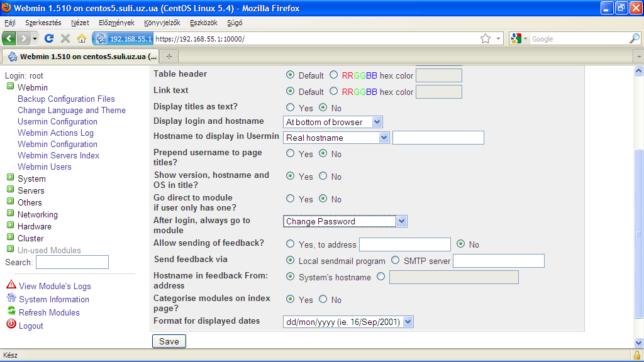Image resolution: width=644 pixels, height=362 pixels.
Task: Open the Webmin Users link
Action: [45, 167]
